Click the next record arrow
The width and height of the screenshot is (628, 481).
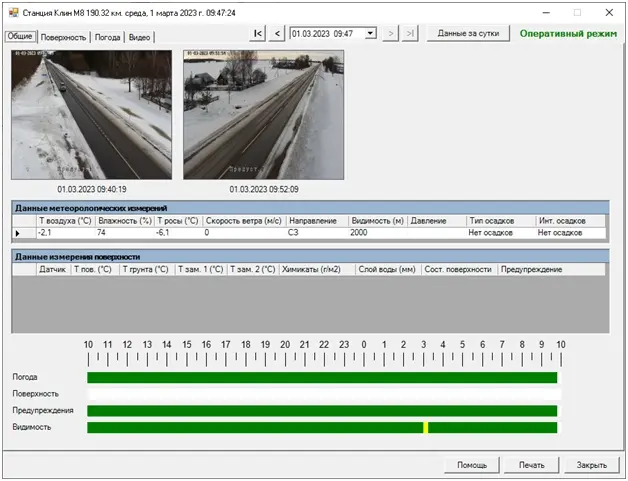(390, 33)
